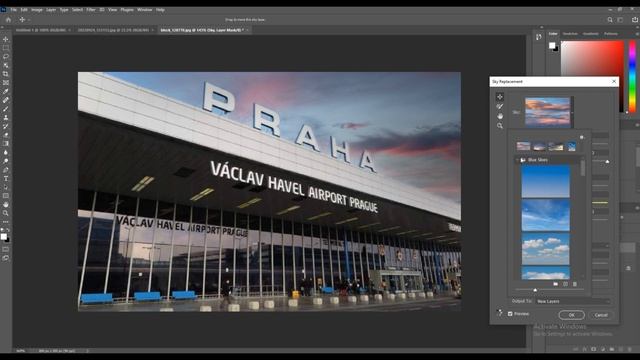Swap foreground and background colors

[x=8, y=231]
